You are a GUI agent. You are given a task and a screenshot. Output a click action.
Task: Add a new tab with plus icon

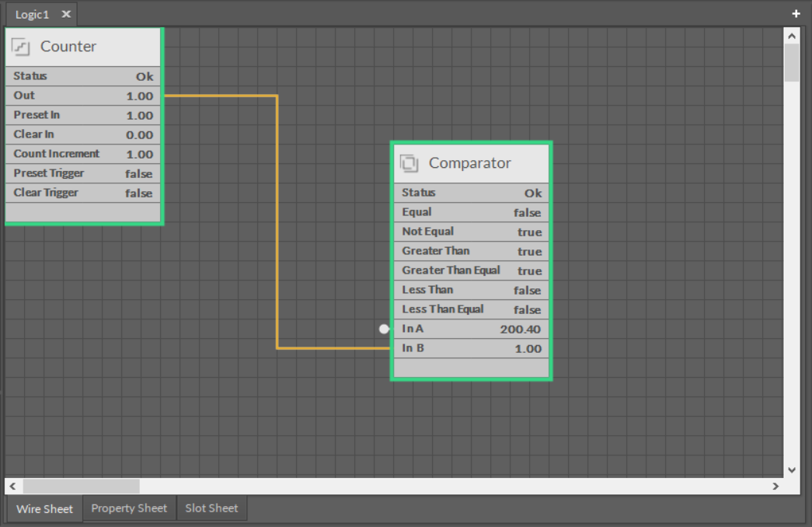pos(796,14)
